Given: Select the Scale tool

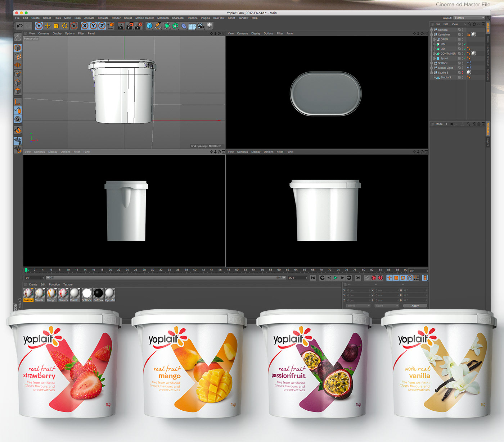Looking at the screenshot, I should 56,26.
